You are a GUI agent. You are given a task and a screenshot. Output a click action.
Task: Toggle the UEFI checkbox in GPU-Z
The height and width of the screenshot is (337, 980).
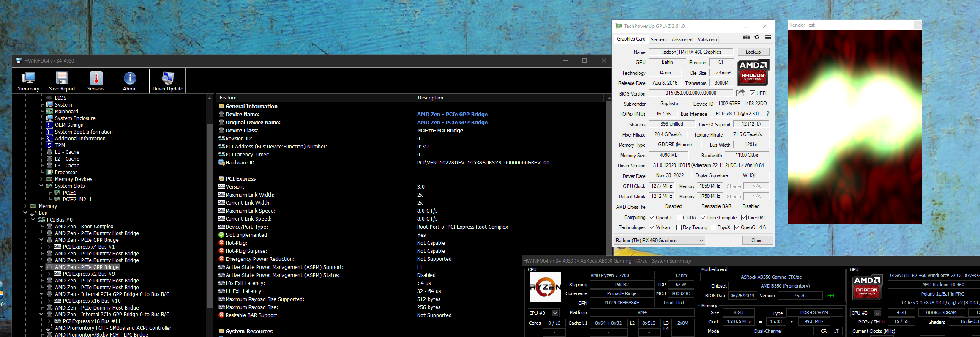point(752,93)
